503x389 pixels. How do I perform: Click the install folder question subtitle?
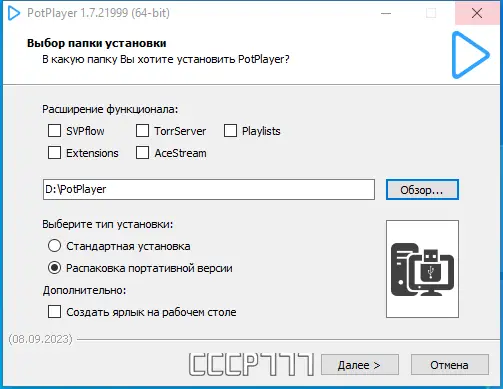[166, 59]
